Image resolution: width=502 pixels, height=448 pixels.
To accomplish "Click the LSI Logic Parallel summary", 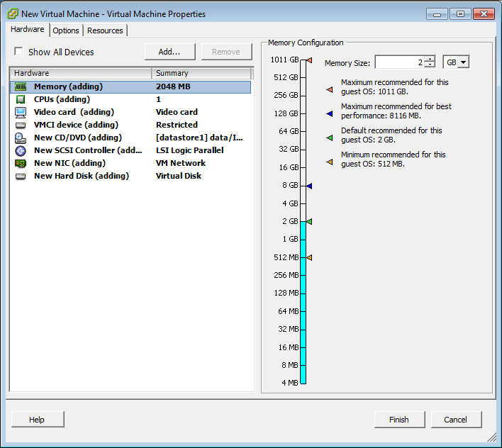I will (190, 150).
